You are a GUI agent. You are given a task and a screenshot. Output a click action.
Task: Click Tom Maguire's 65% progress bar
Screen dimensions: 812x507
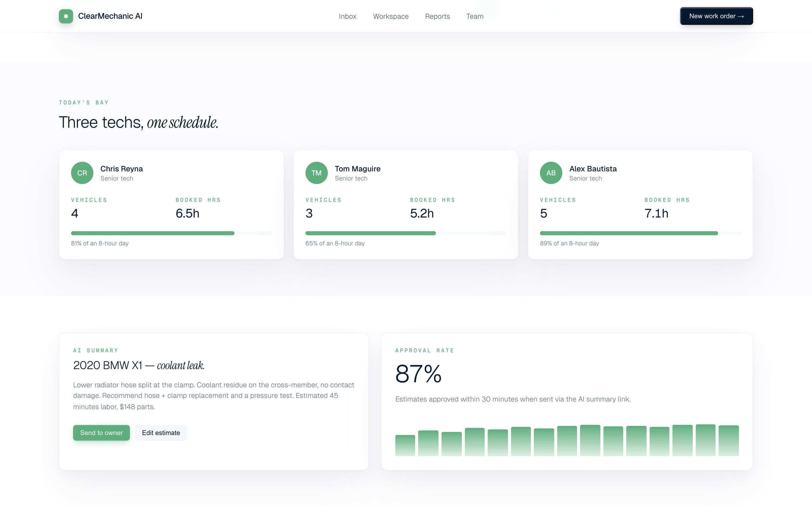point(406,233)
